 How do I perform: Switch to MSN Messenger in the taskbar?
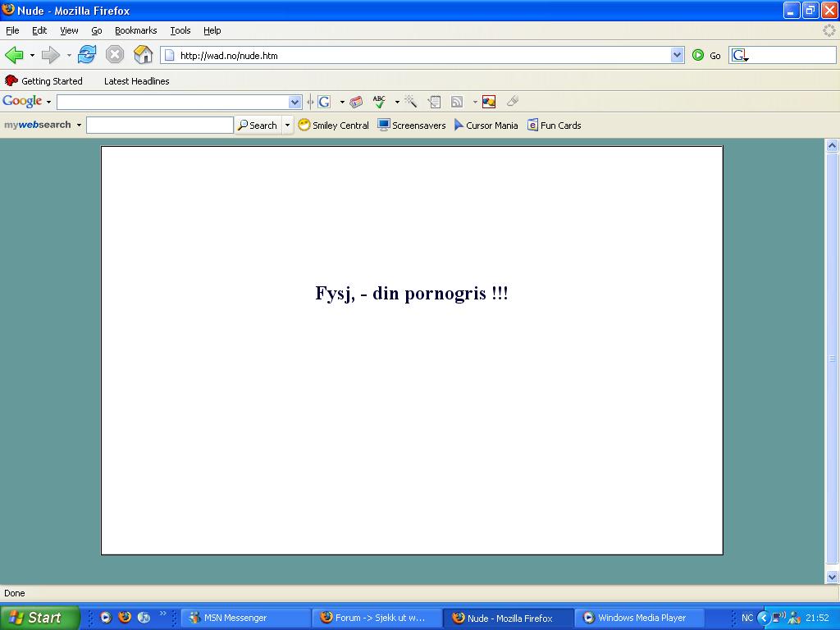pyautogui.click(x=245, y=618)
